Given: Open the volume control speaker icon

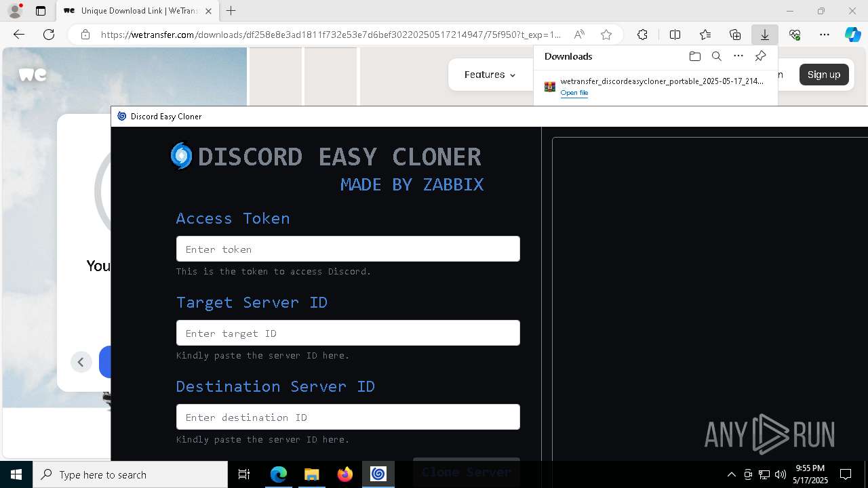Looking at the screenshot, I should [x=781, y=474].
